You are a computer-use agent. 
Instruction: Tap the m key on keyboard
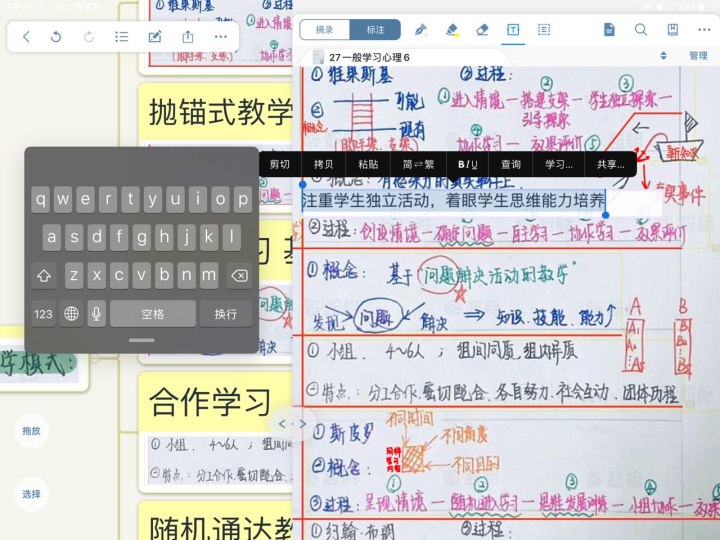pos(209,276)
